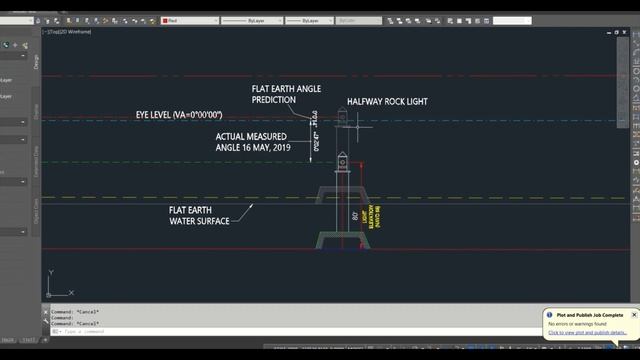Close the command line with its X
The width and height of the screenshot is (640, 360).
[46, 312]
